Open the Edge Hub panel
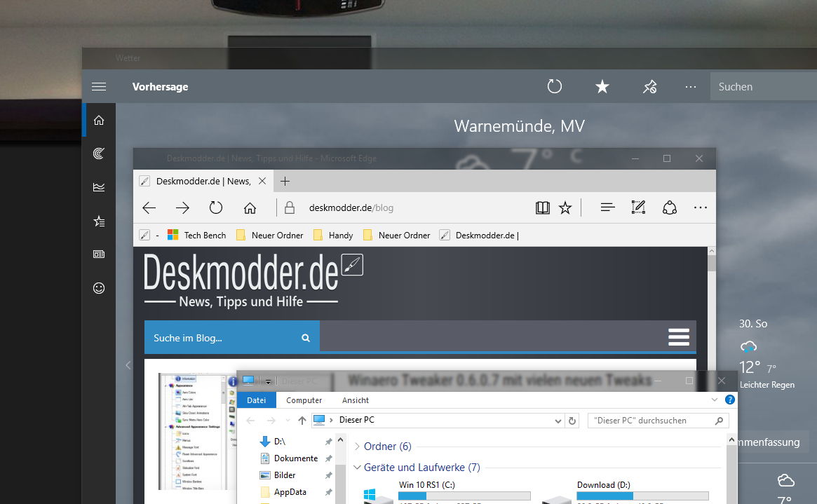Image resolution: width=817 pixels, height=504 pixels. (x=607, y=207)
